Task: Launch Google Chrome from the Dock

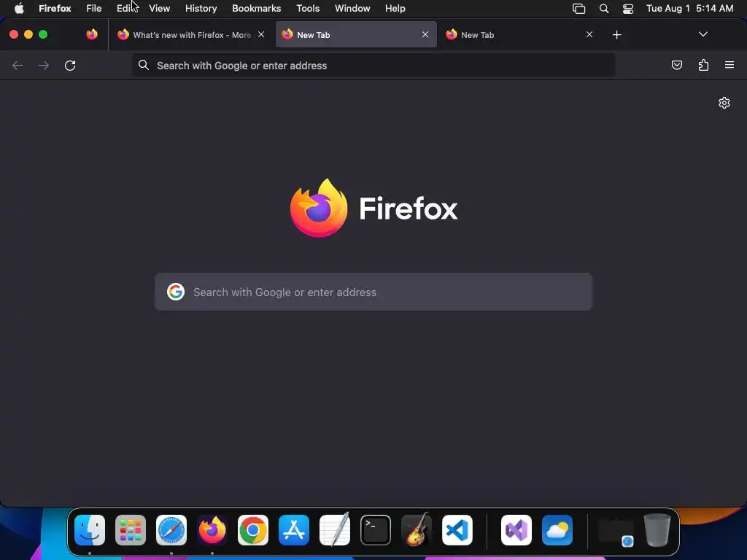Action: 253,530
